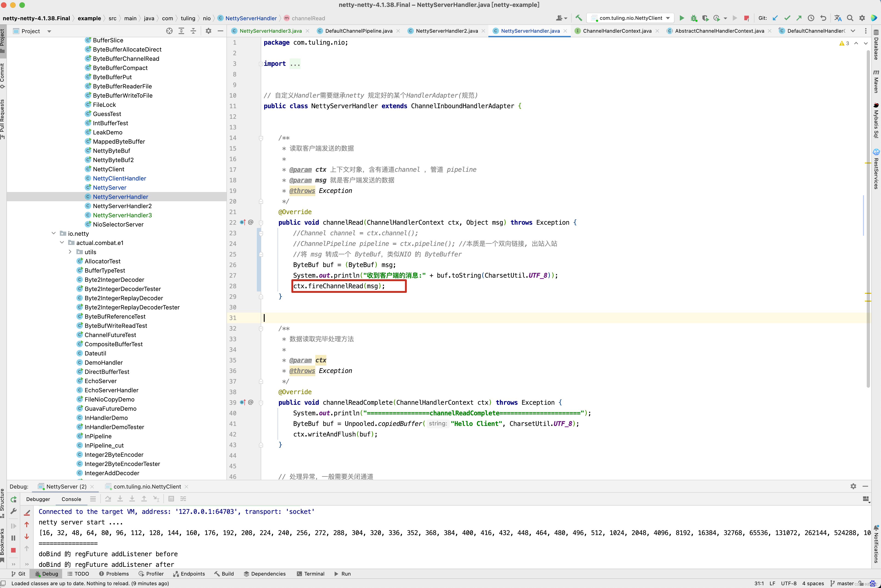Toggle soft-wrap lines icon in console toolbar
Screen dimensions: 881x588
tap(93, 499)
